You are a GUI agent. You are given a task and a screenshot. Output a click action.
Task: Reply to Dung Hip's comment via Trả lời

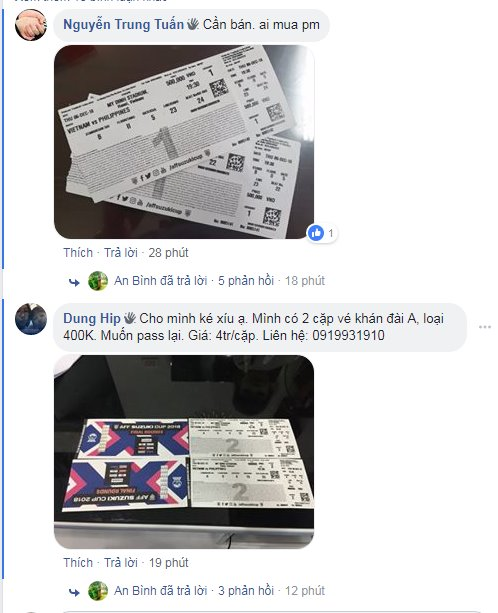point(121,563)
